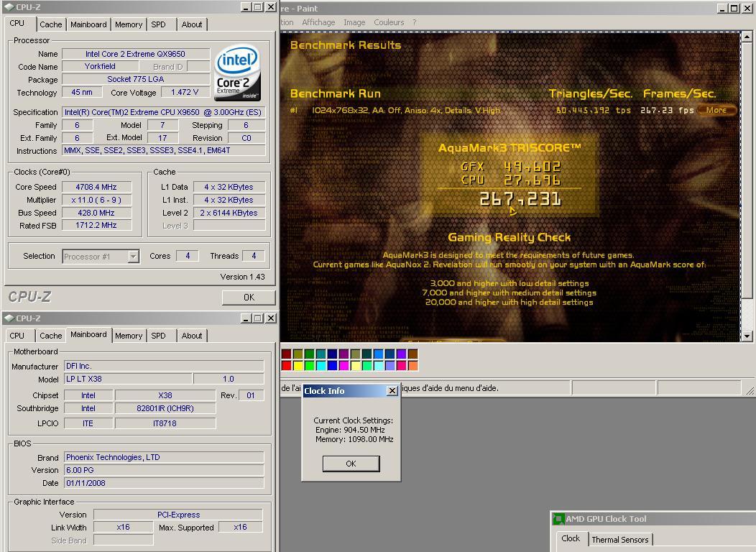
Task: Pick the dark red palette color
Action: click(x=287, y=354)
